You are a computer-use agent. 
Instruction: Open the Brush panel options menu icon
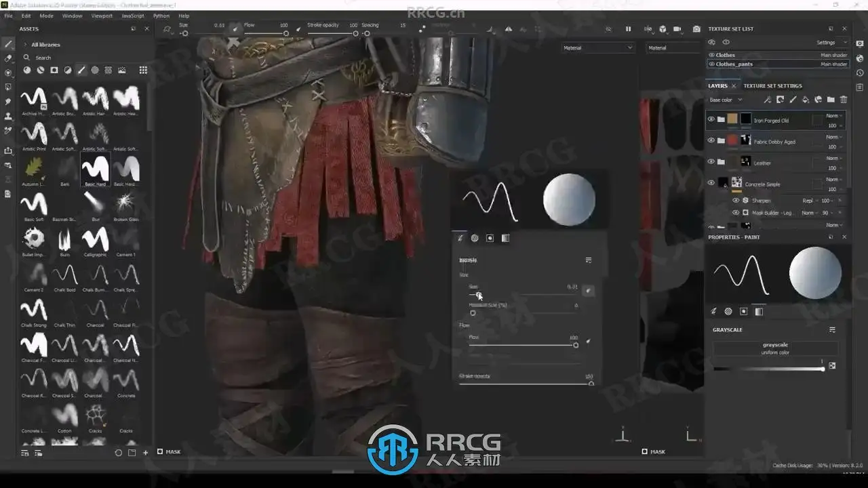pos(589,260)
